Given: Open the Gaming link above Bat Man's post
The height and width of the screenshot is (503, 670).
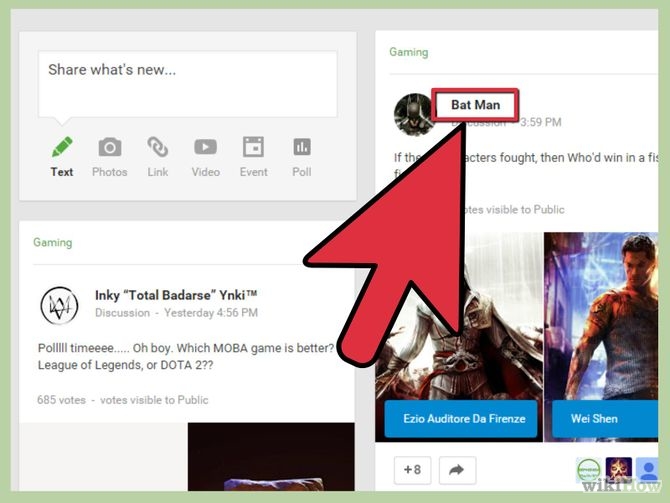Looking at the screenshot, I should click(x=408, y=52).
